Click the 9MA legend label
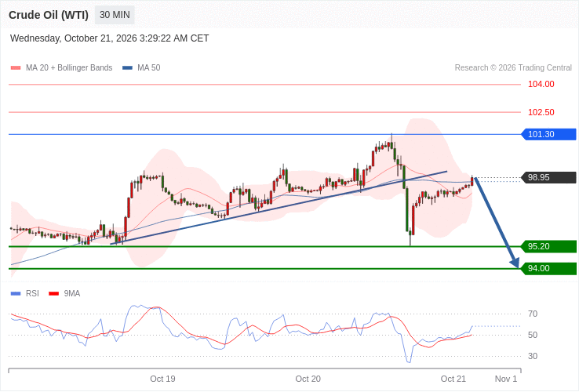 pyautogui.click(x=72, y=294)
